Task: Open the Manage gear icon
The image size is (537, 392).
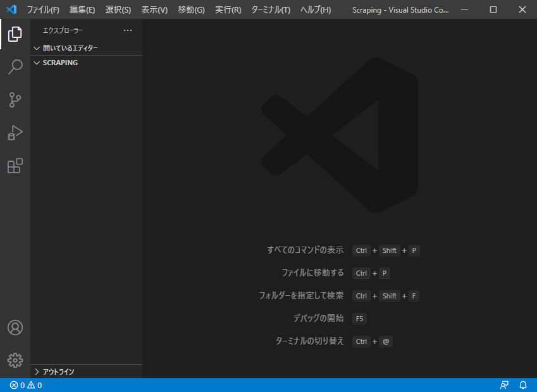Action: pos(15,360)
